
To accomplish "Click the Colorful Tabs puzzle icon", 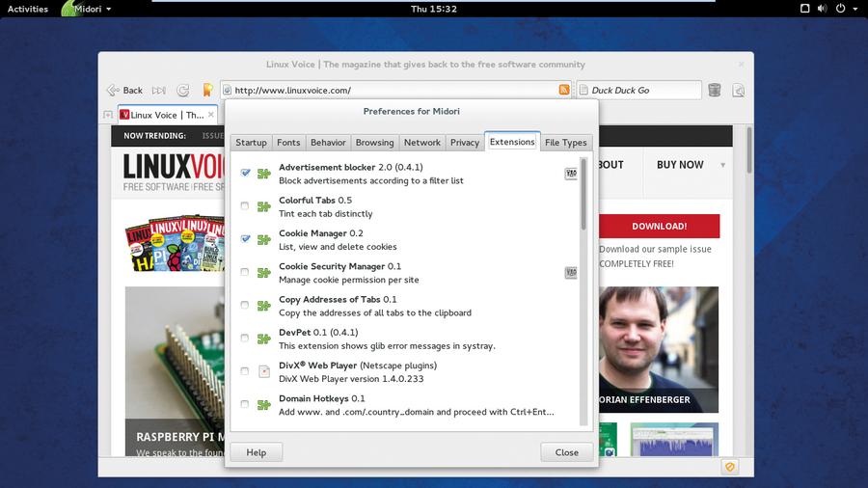I will tap(264, 207).
